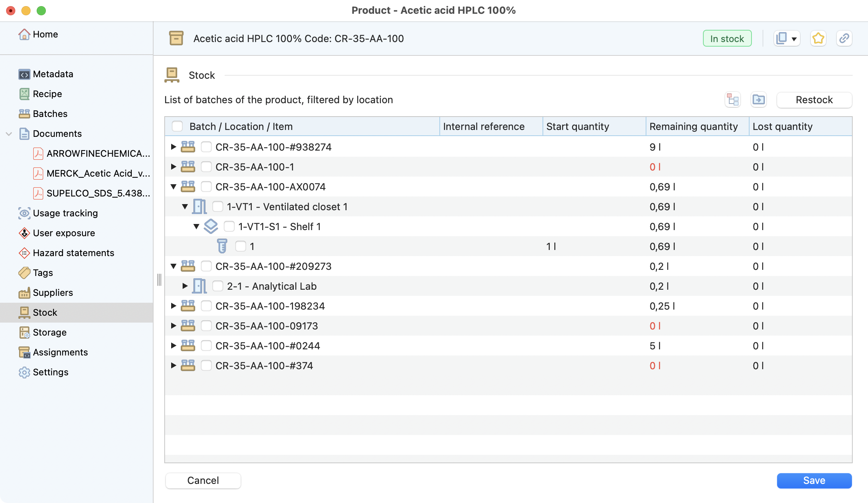Click the favorite star icon
This screenshot has width=868, height=503.
tap(818, 39)
